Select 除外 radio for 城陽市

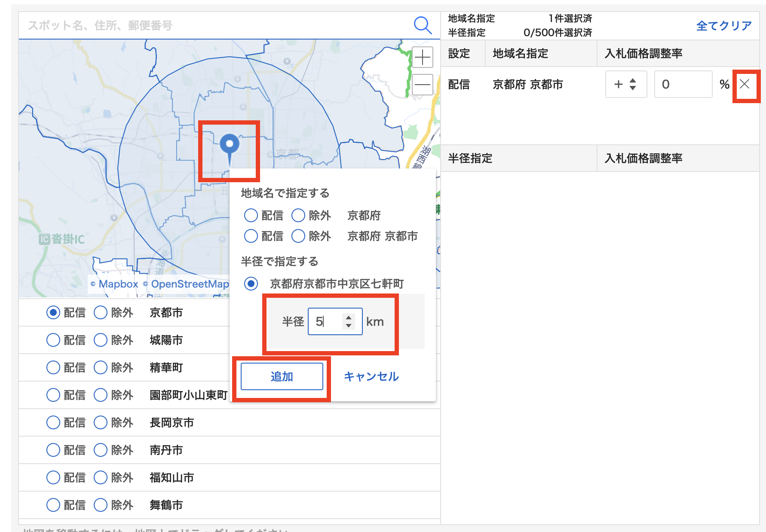pos(101,340)
